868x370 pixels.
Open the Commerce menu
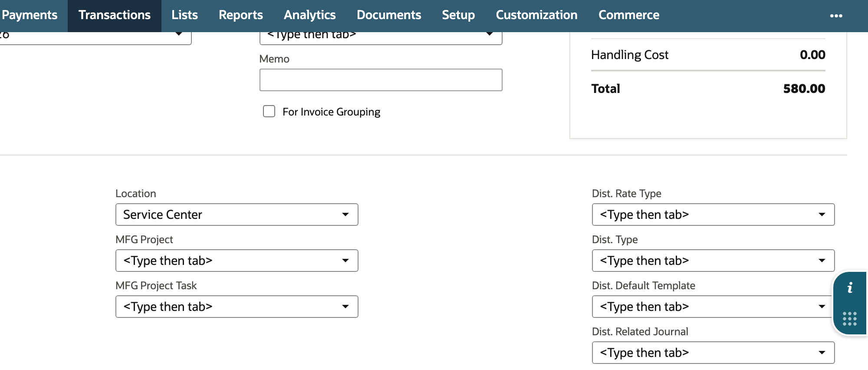click(x=629, y=15)
